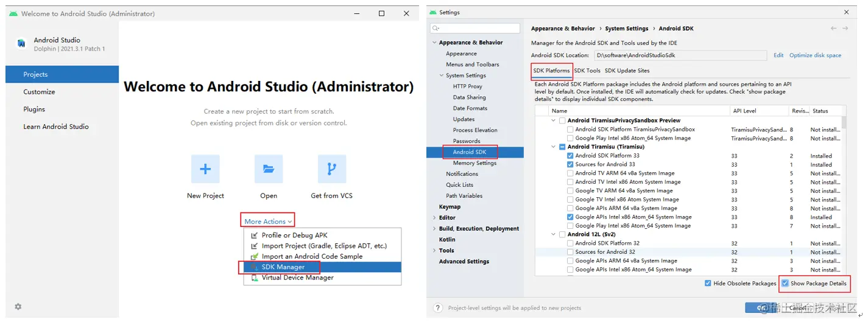868x325 pixels.
Task: Collapse the Android Tiramisu (Tiramisu) group
Action: click(554, 147)
